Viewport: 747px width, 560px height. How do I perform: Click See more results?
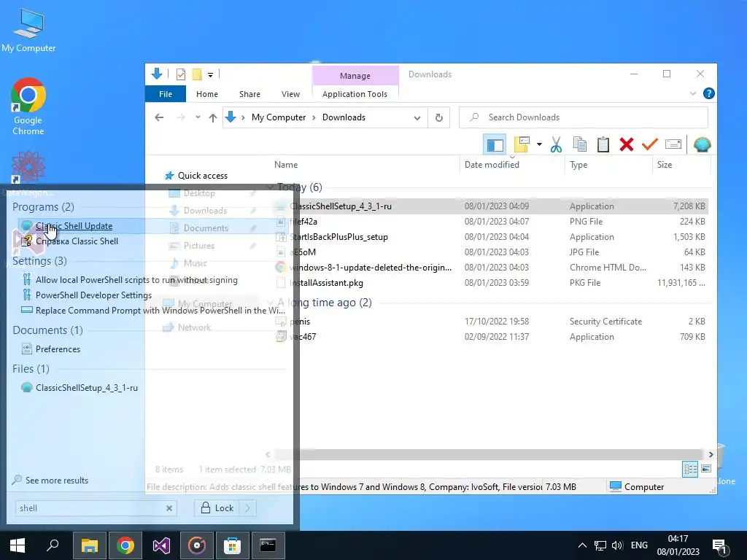57,481
